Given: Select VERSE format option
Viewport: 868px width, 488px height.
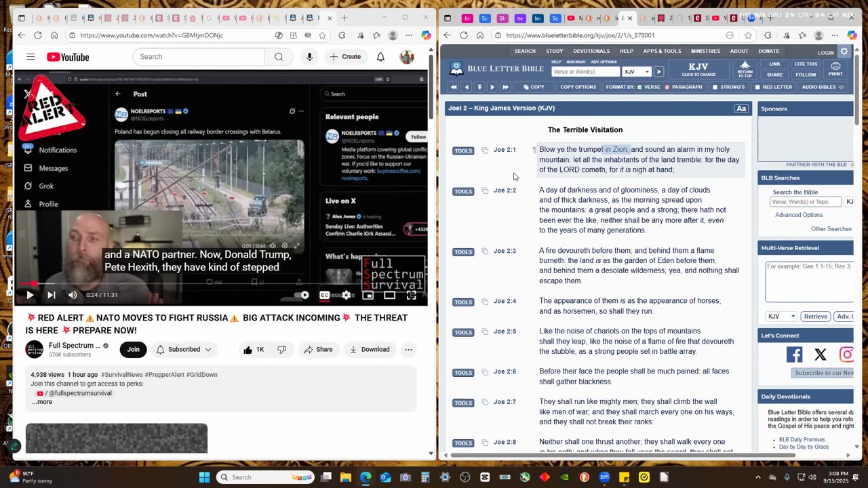Looking at the screenshot, I should (x=649, y=87).
